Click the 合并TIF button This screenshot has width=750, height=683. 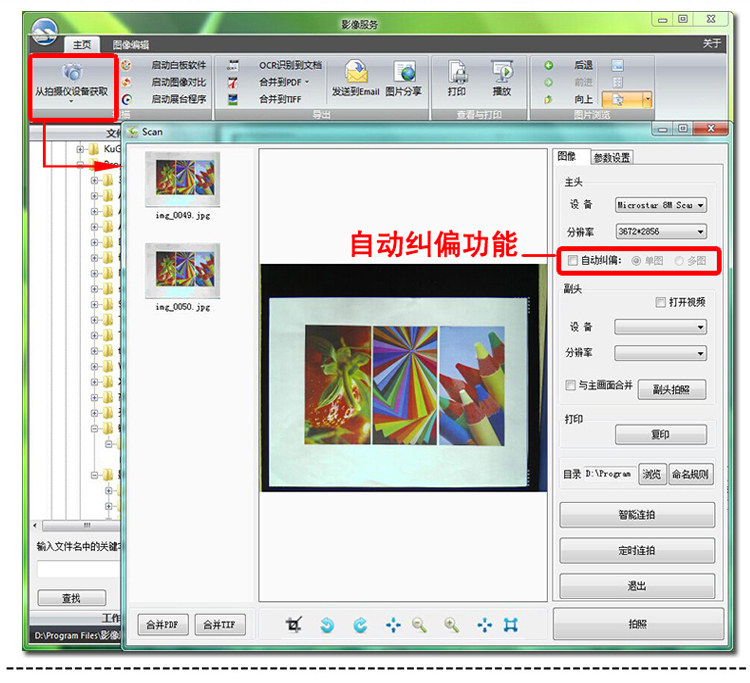pyautogui.click(x=220, y=625)
